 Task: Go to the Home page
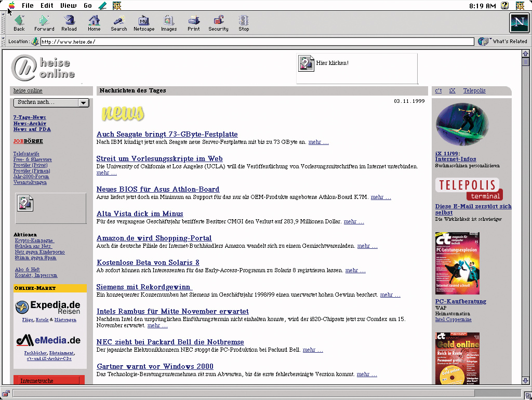coord(94,23)
